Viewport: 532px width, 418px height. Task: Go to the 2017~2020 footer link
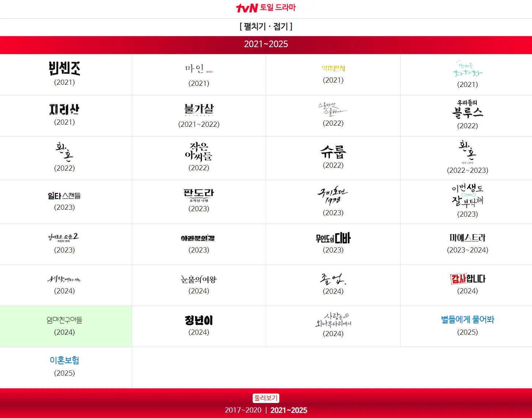(243, 410)
